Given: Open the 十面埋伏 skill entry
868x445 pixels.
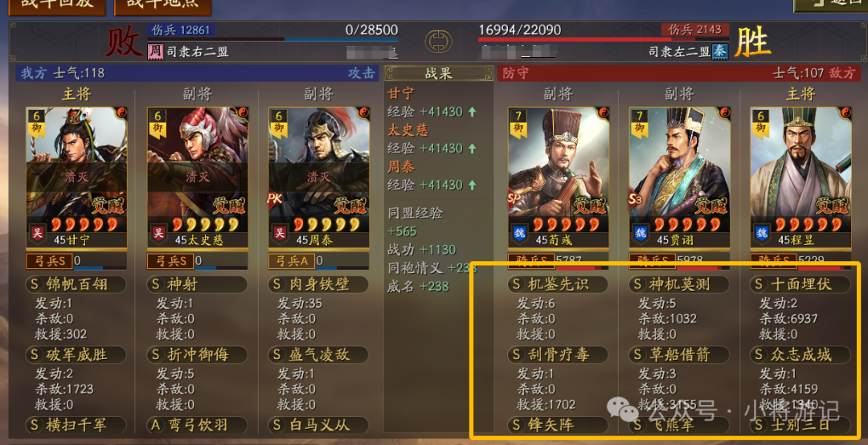Looking at the screenshot, I should click(800, 284).
